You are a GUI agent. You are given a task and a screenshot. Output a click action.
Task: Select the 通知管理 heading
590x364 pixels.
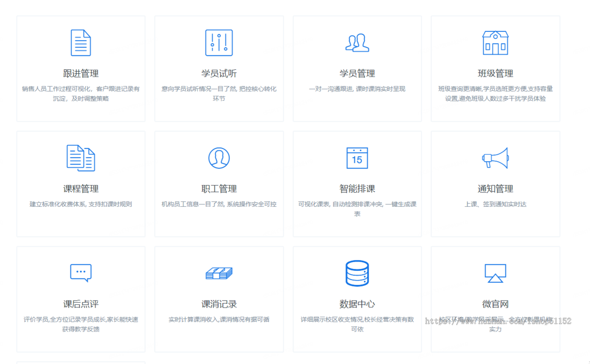pyautogui.click(x=495, y=189)
